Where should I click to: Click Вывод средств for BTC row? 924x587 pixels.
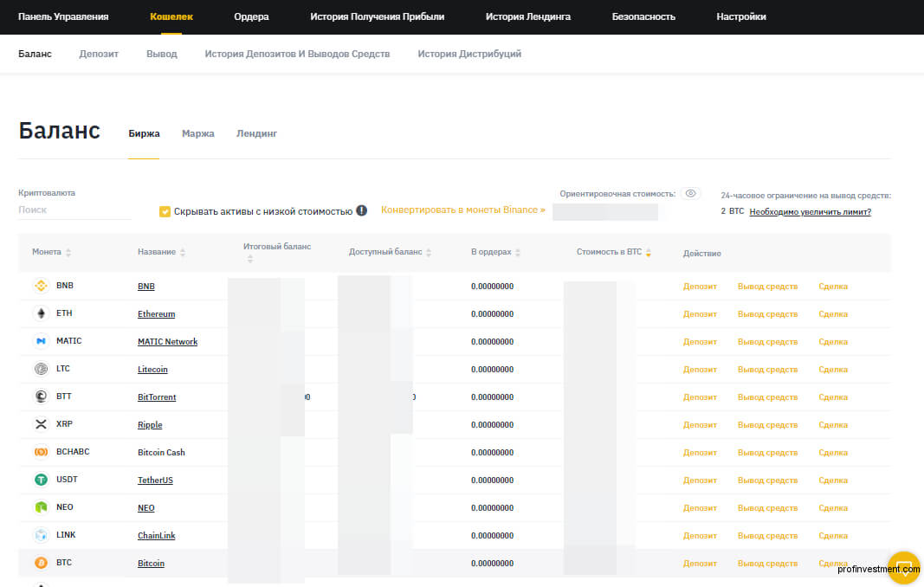click(767, 564)
